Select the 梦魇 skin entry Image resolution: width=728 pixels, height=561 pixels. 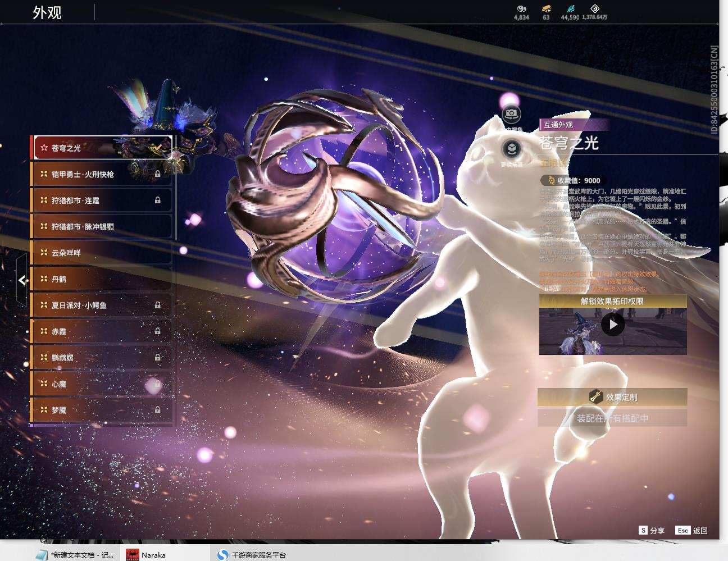[101, 410]
